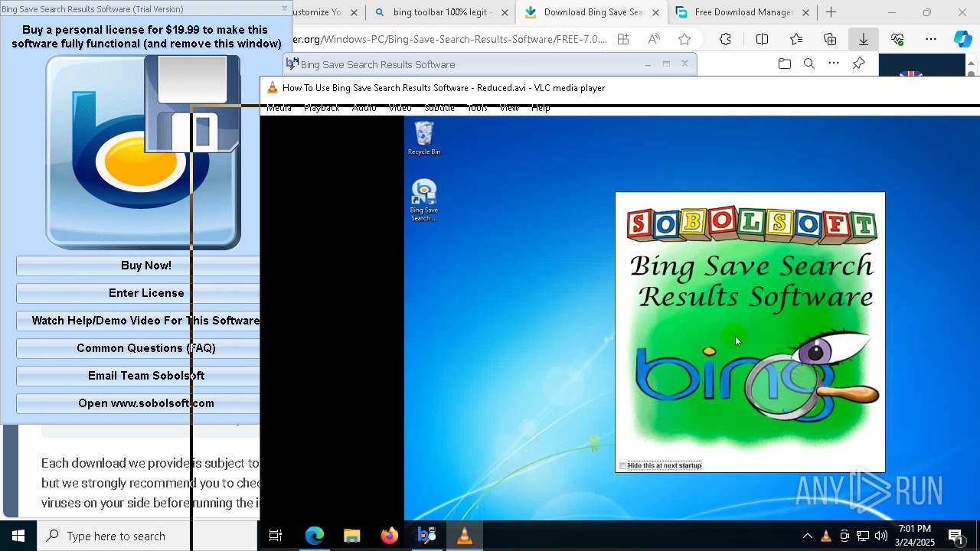Open Watch Help/Demo Video For This Software
Screen dimensions: 980x551
145,321
